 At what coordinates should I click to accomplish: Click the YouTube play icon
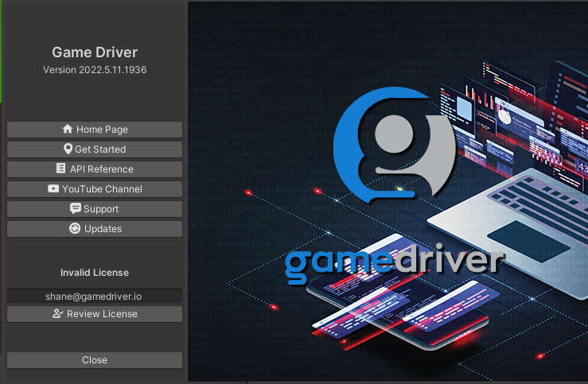53,188
